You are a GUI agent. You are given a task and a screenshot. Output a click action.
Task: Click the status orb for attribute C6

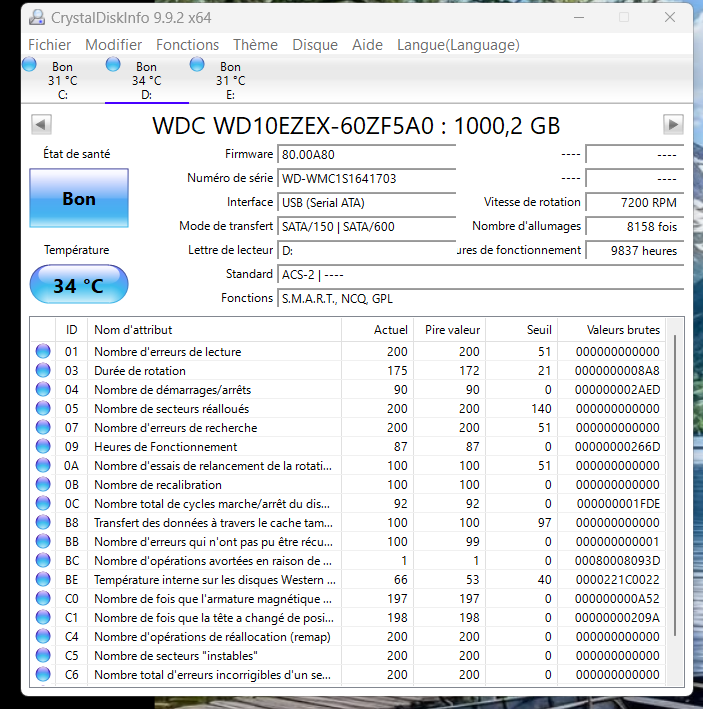pos(43,674)
